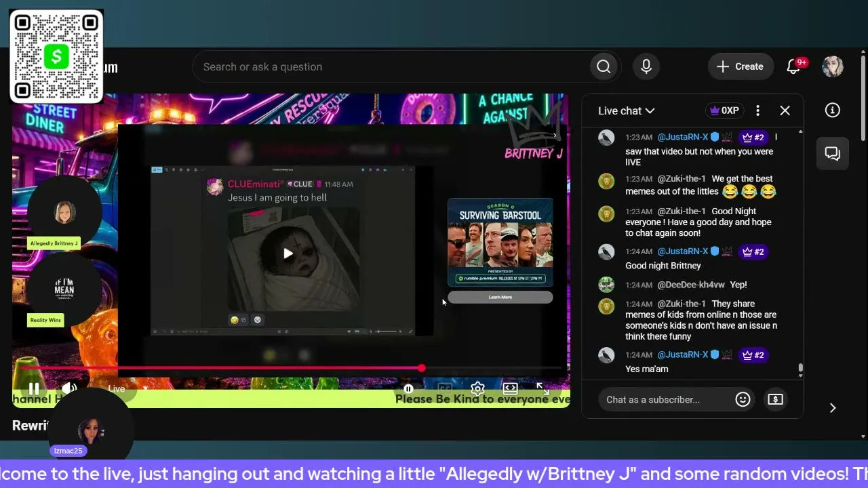Toggle the chat panel icon in sidebar

coord(833,154)
